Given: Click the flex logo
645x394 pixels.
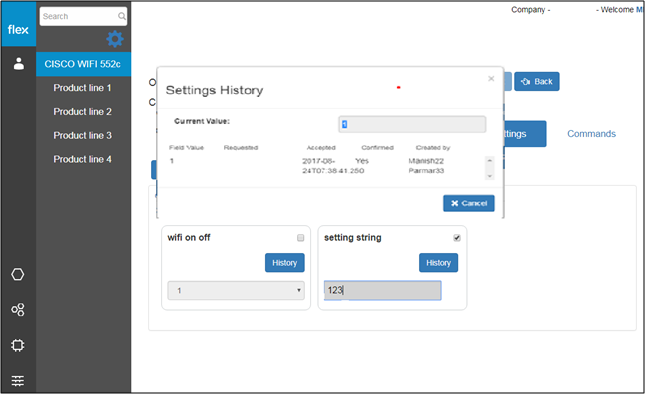Looking at the screenshot, I should point(18,30).
